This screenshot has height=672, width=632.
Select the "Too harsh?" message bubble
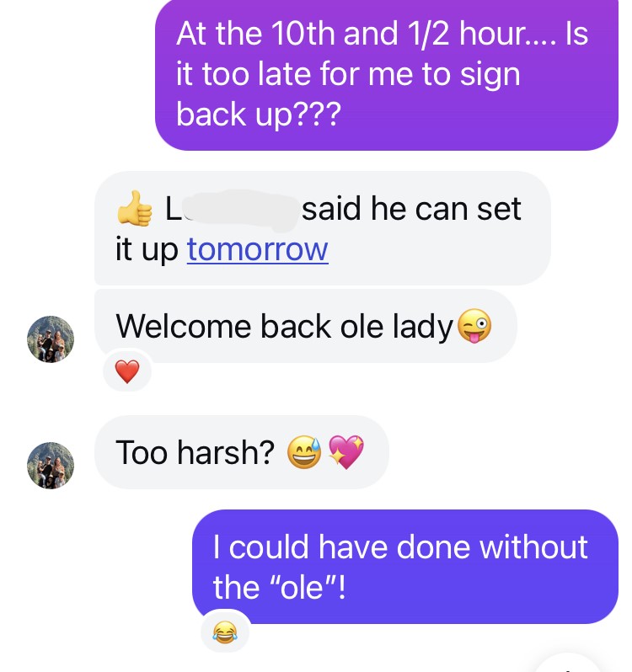(242, 452)
